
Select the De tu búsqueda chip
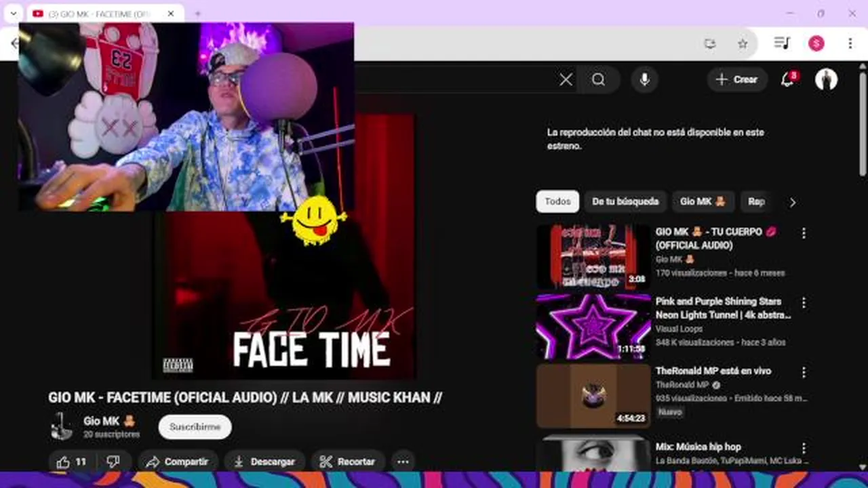625,201
